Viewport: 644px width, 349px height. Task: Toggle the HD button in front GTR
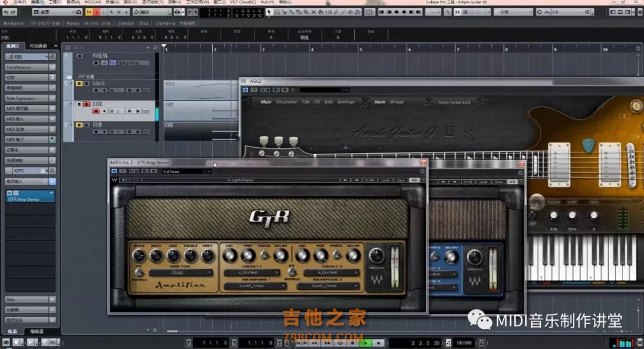point(414,180)
